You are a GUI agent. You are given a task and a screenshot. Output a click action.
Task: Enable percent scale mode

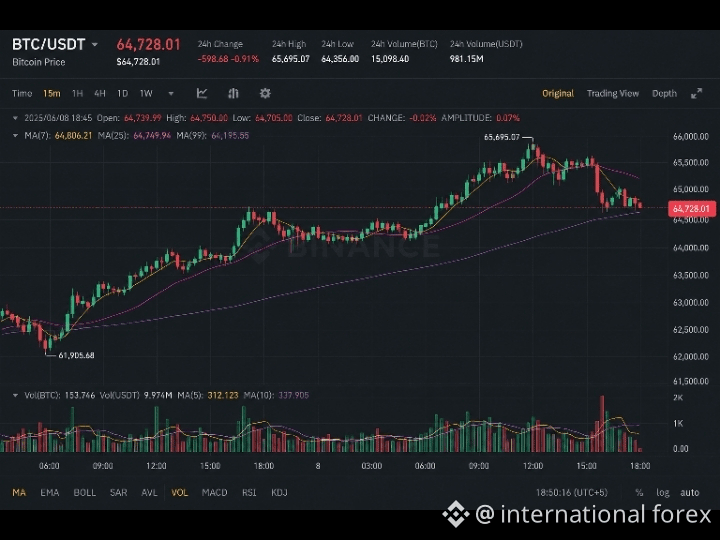pyautogui.click(x=639, y=493)
